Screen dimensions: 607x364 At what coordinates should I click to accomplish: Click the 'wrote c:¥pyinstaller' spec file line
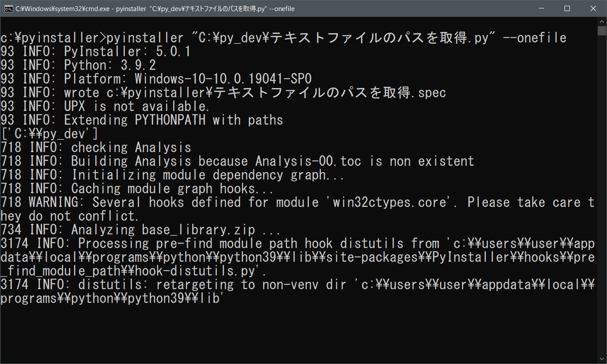pyautogui.click(x=223, y=92)
